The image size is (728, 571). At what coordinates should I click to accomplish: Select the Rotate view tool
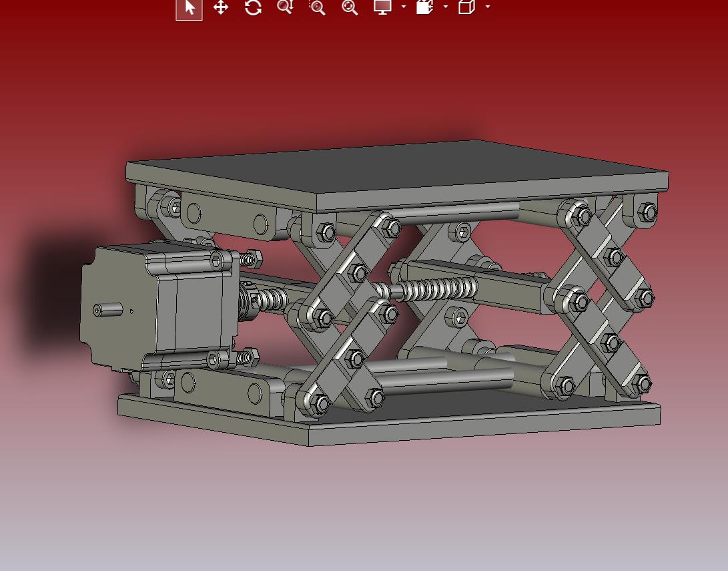[253, 8]
